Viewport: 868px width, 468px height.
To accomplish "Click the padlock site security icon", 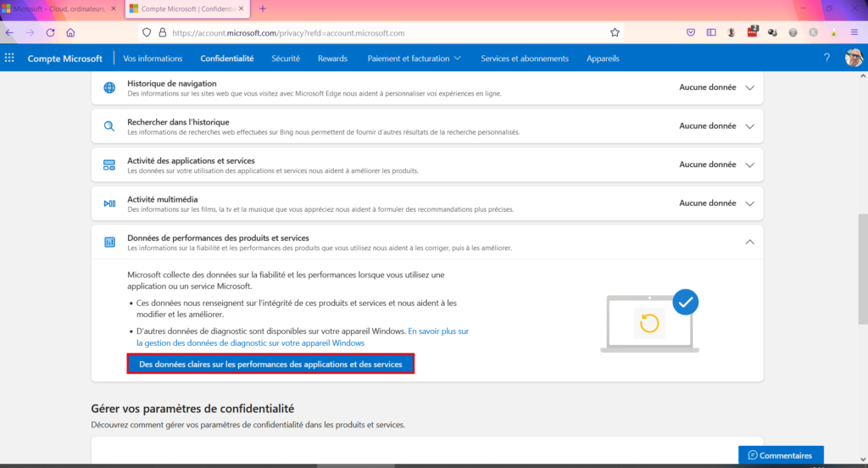I will [162, 33].
